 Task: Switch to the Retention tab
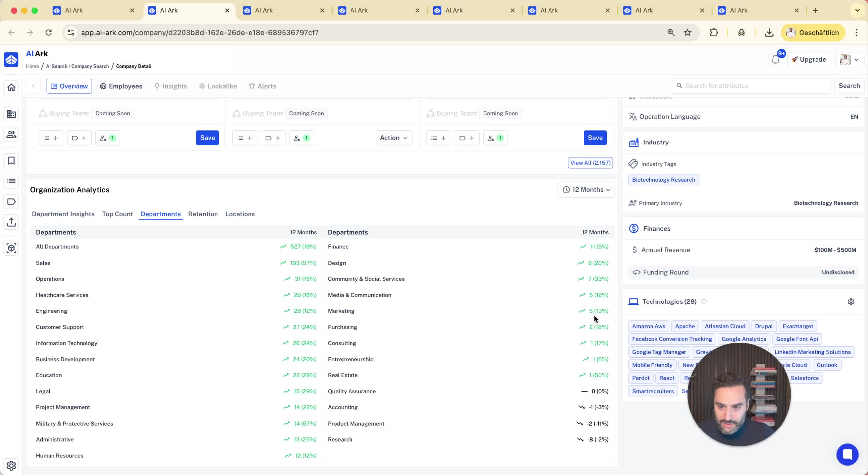pyautogui.click(x=203, y=214)
